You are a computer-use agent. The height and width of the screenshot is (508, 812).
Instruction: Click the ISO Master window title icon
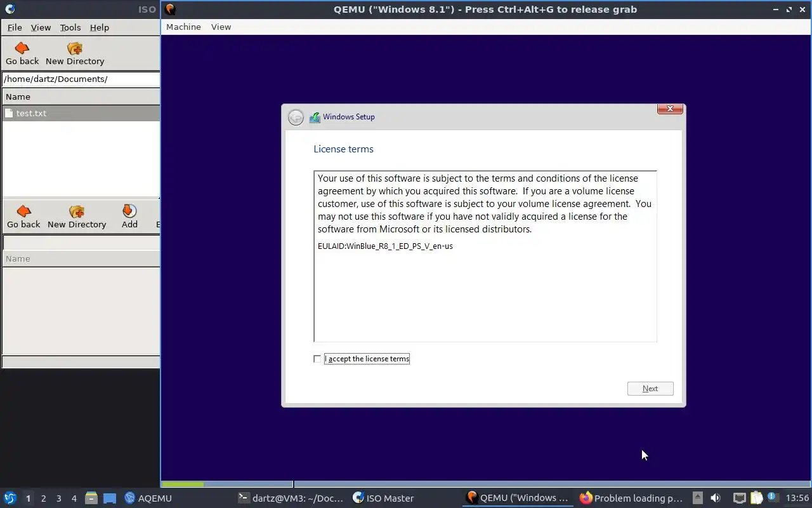tap(10, 9)
